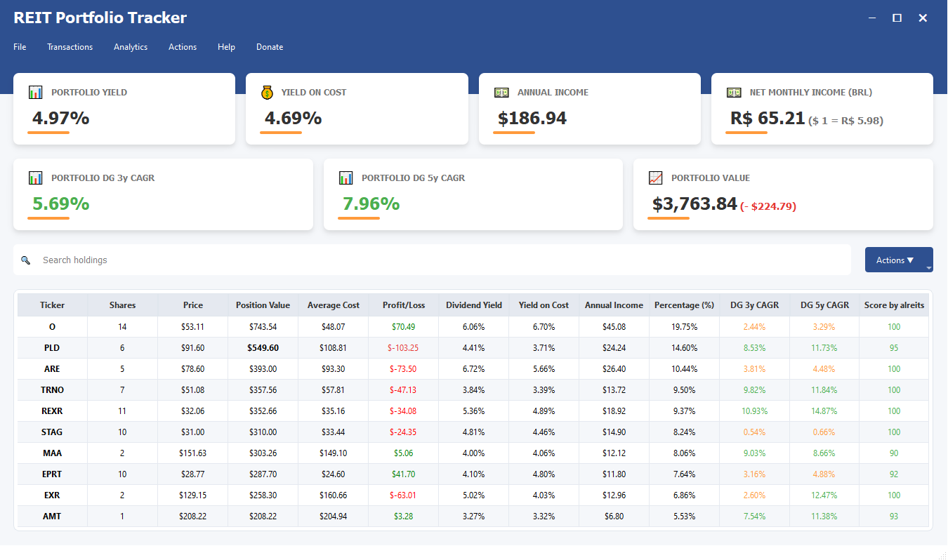This screenshot has height=560, width=948.
Task: Click the Portfolio Value checkmark icon
Action: point(655,178)
